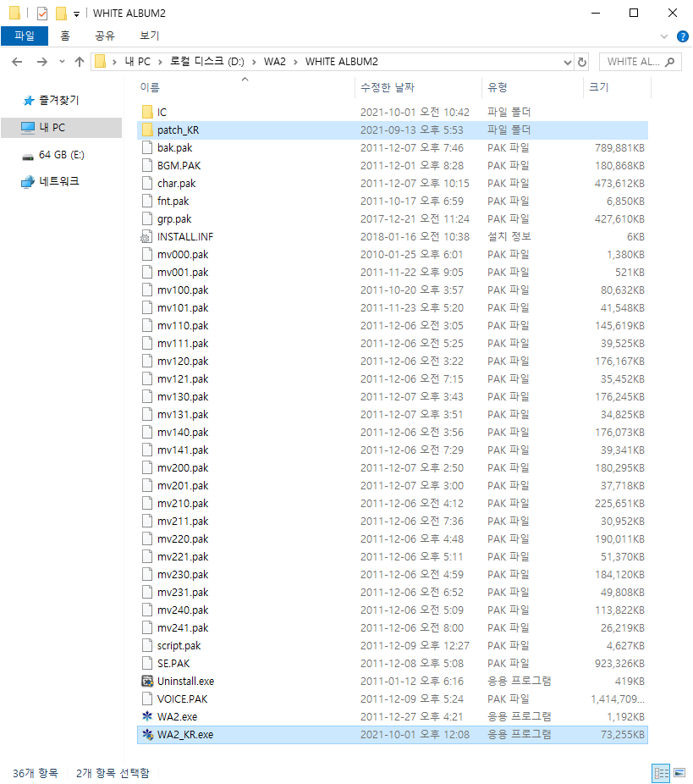Click the Properties quick access icon
693x784 pixels.
point(42,13)
